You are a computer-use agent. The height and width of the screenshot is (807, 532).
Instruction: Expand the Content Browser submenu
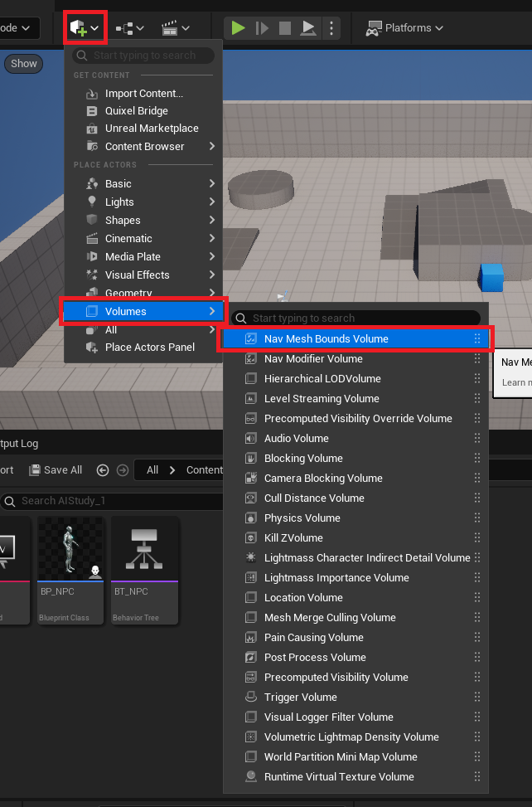coord(143,146)
